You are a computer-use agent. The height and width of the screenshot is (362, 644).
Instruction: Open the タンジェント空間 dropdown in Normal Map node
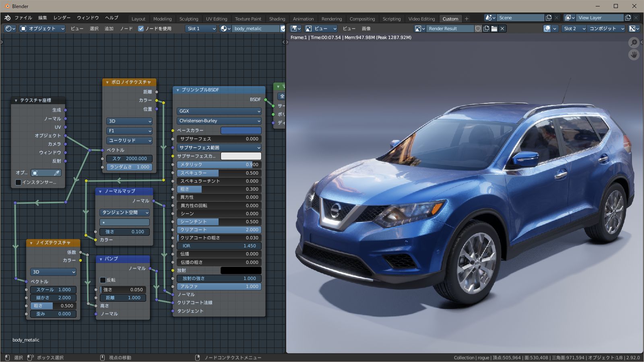[x=124, y=212]
